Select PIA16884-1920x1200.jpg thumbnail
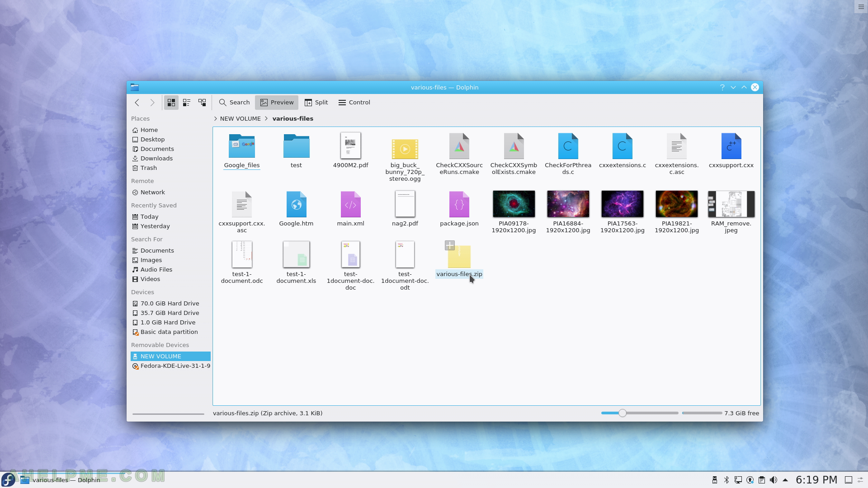The image size is (868, 488). (568, 204)
